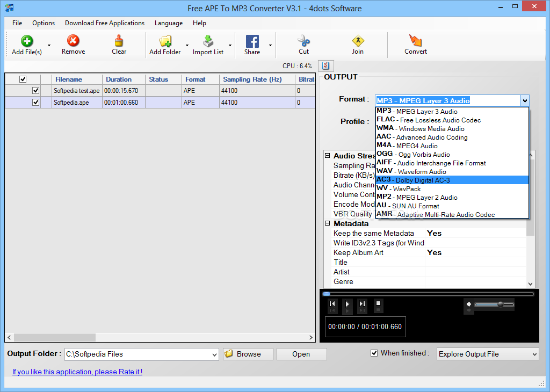The width and height of the screenshot is (550, 392).
Task: Click the Open output folder button
Action: [x=302, y=354]
